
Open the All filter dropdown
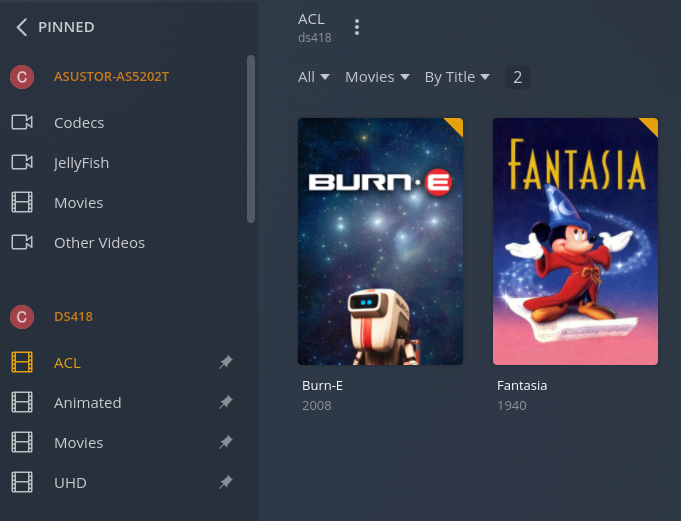pos(314,77)
